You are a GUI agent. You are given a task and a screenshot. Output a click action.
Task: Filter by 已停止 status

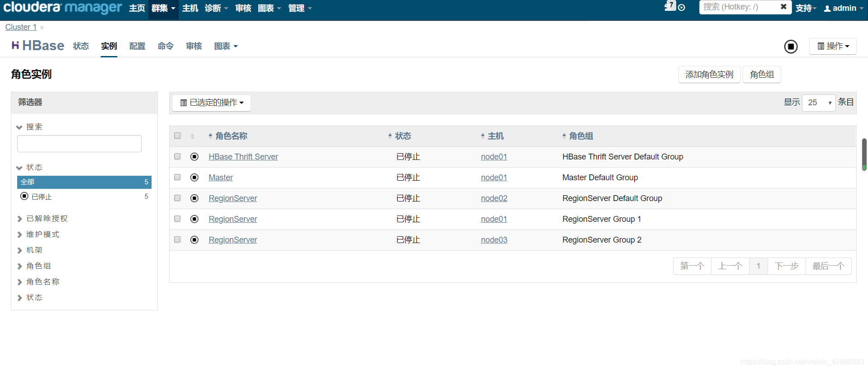(x=84, y=197)
